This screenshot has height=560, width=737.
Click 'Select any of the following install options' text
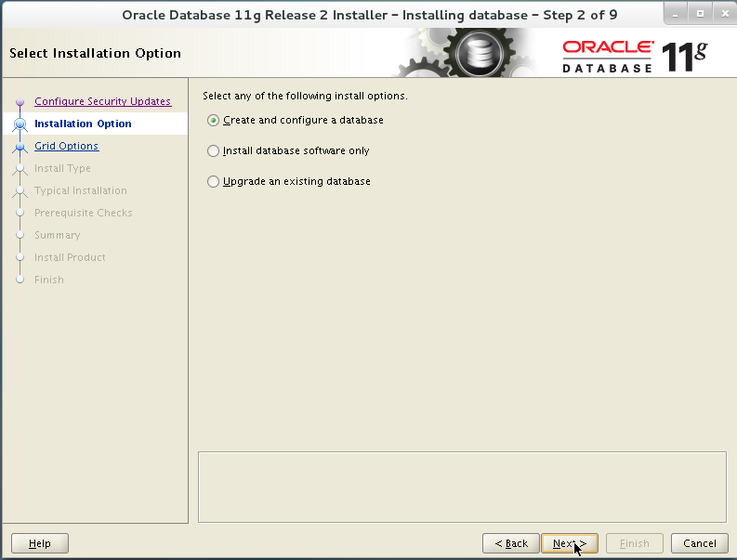click(x=305, y=96)
